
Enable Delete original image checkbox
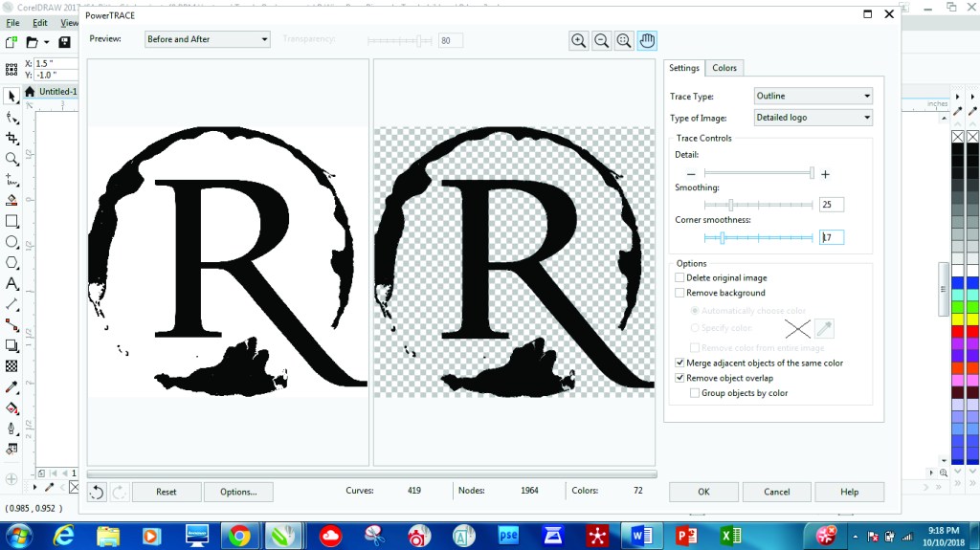(679, 278)
